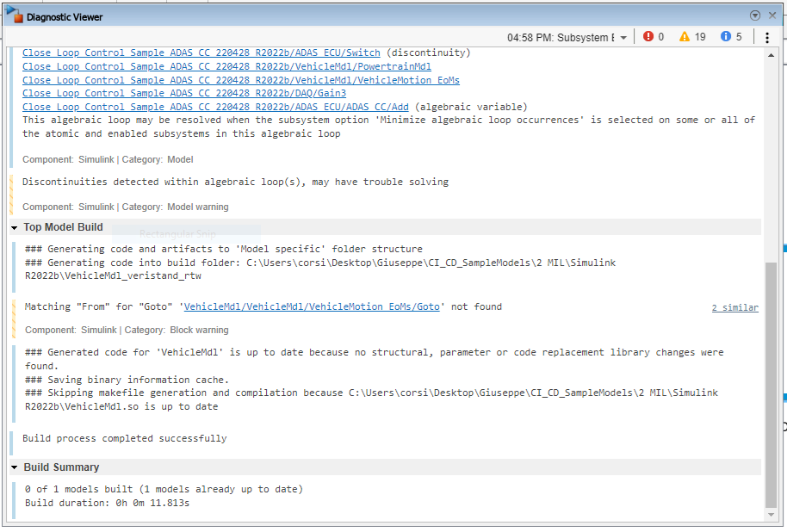The height and width of the screenshot is (532, 787).
Task: Collapse the Top Model Build section
Action: 14,228
